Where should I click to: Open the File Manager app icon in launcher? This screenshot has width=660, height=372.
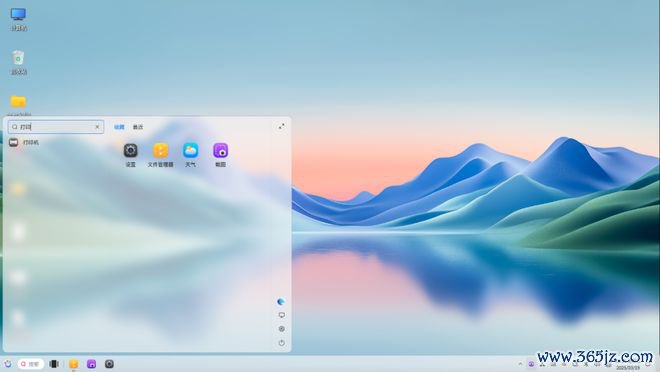(x=160, y=154)
